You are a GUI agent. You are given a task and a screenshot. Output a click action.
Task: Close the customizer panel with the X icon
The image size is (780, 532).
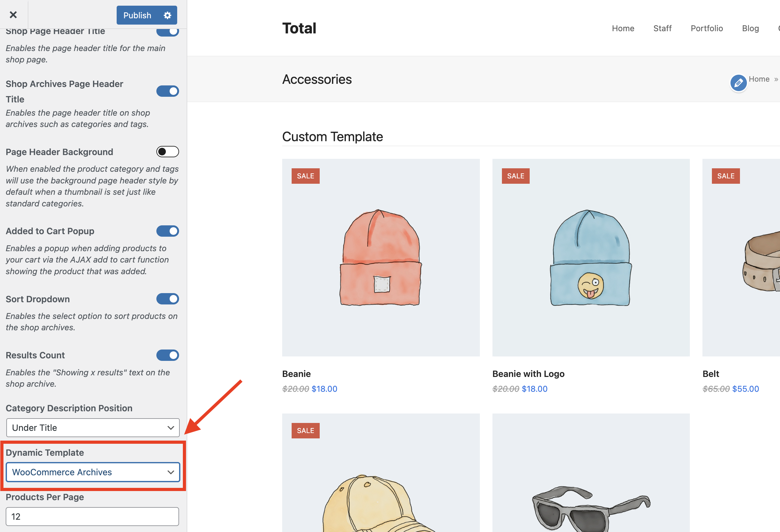pos(13,15)
